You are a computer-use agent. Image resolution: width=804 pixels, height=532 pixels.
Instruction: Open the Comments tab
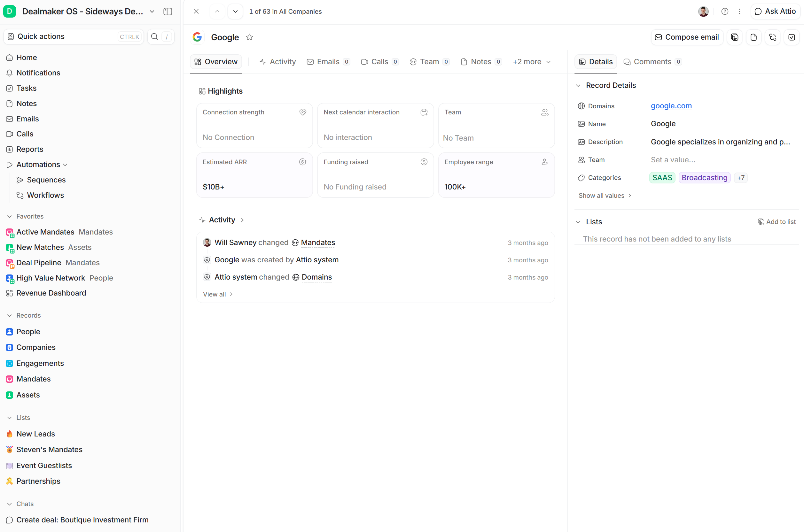click(x=652, y=62)
